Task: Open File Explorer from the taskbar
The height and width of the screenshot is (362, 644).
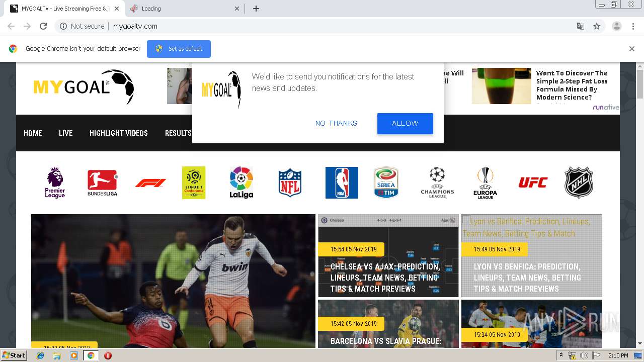Action: [57, 355]
